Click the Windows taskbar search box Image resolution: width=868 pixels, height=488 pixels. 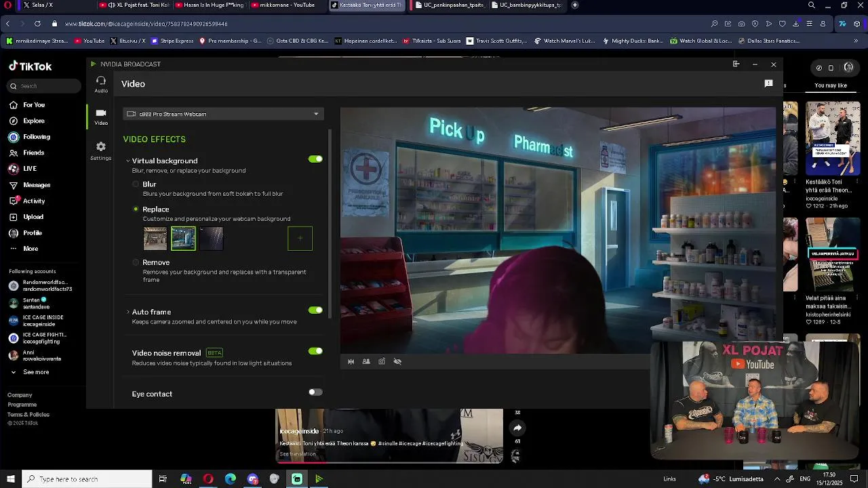click(87, 479)
